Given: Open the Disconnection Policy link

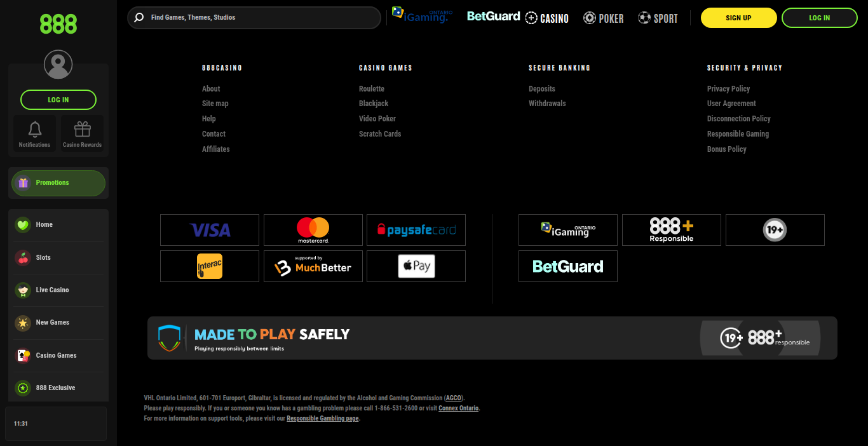Looking at the screenshot, I should click(x=739, y=119).
